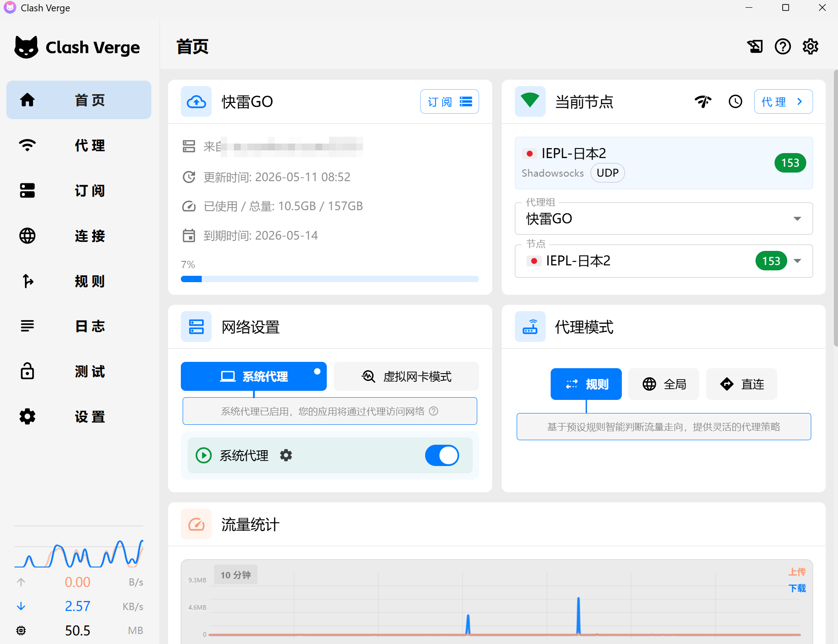This screenshot has height=644, width=838.
Task: Open 规则 page in sidebar
Action: pos(79,281)
